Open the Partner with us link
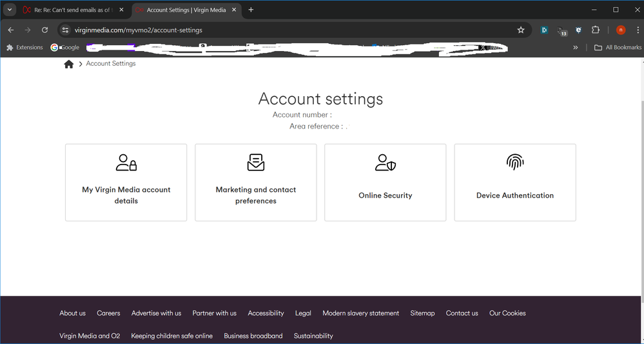 click(x=215, y=313)
